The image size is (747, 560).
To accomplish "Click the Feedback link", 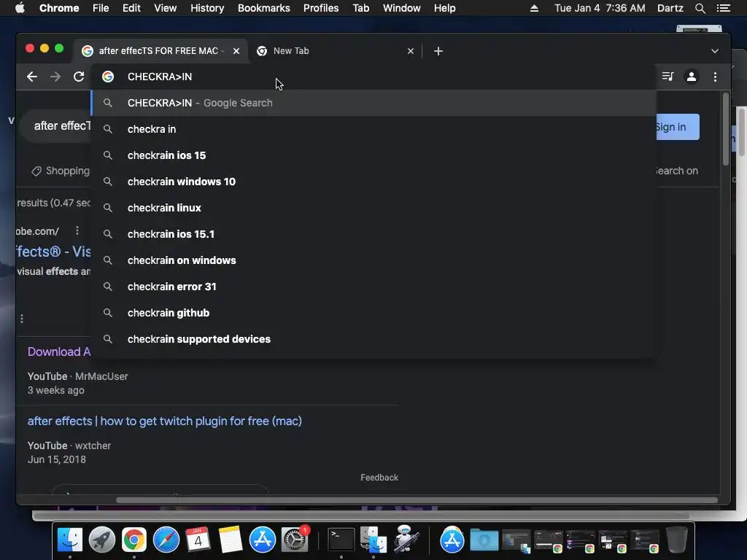I will point(379,478).
